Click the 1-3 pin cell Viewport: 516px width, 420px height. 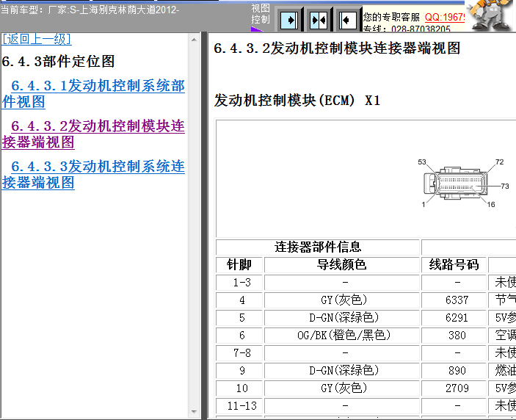[x=239, y=283]
